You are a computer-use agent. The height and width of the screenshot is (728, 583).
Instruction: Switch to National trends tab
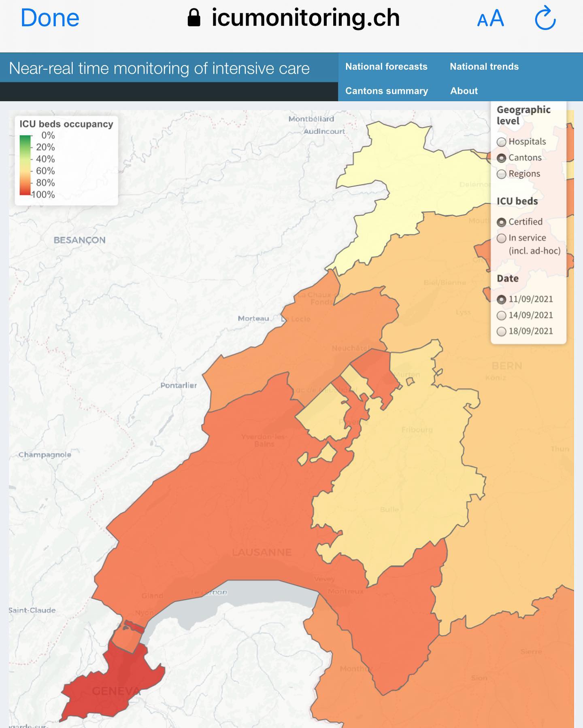tap(484, 67)
